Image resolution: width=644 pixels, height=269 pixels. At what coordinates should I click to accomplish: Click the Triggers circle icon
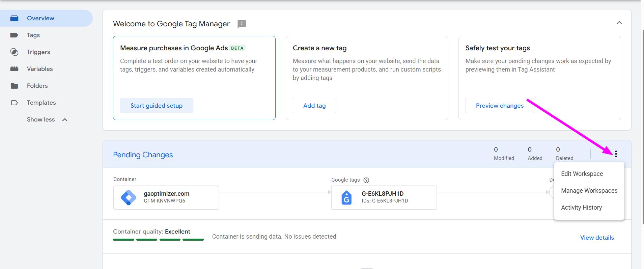14,52
